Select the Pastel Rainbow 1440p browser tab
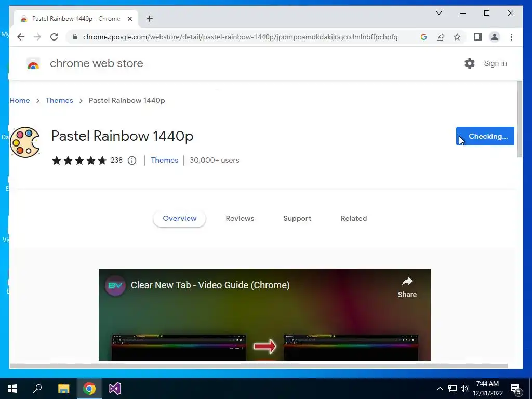 point(76,19)
